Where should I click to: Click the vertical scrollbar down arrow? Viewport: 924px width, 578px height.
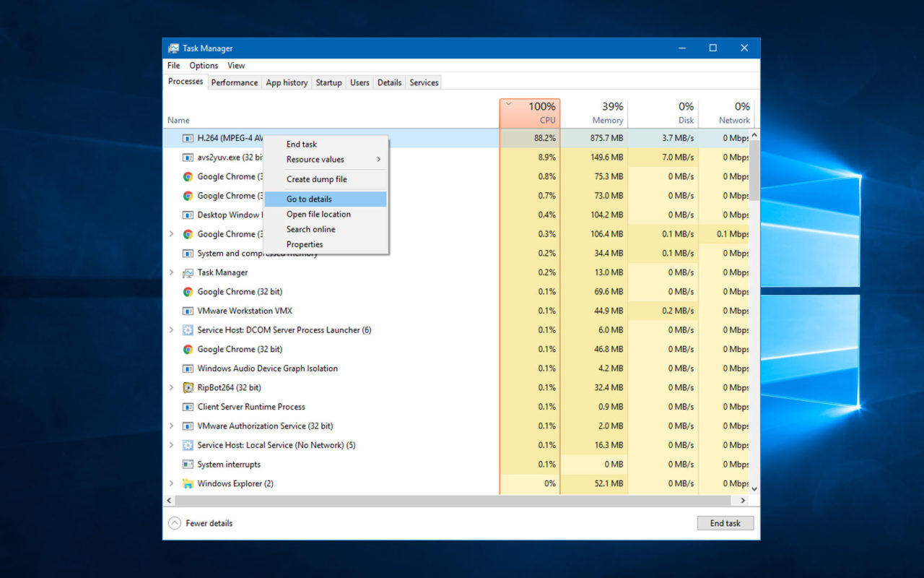754,489
